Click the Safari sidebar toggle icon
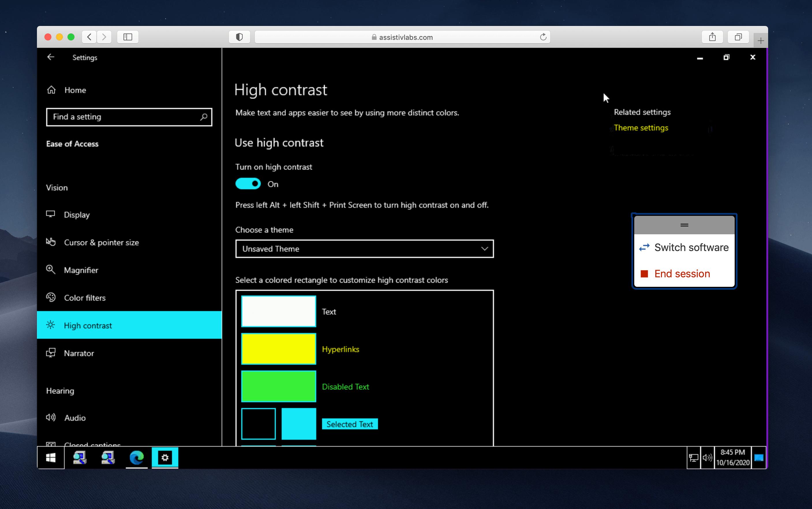This screenshot has width=812, height=509. coord(128,37)
